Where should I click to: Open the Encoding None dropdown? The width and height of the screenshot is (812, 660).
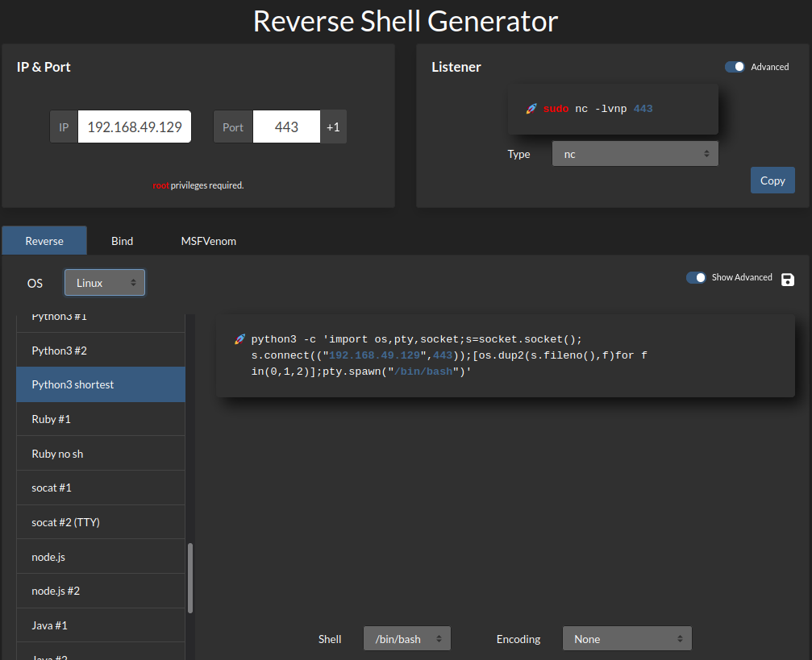click(x=627, y=639)
